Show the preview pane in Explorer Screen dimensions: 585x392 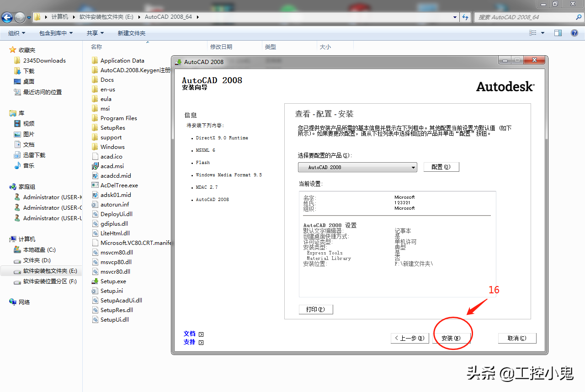(558, 33)
